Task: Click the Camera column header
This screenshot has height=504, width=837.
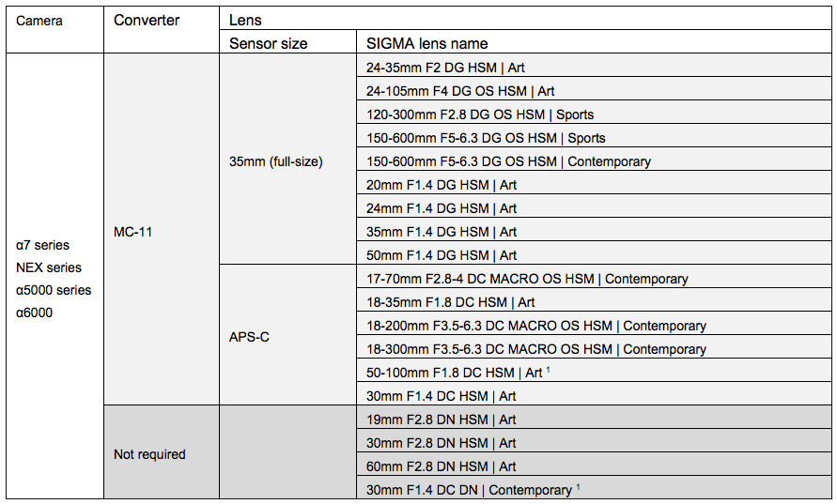Action: (x=39, y=21)
